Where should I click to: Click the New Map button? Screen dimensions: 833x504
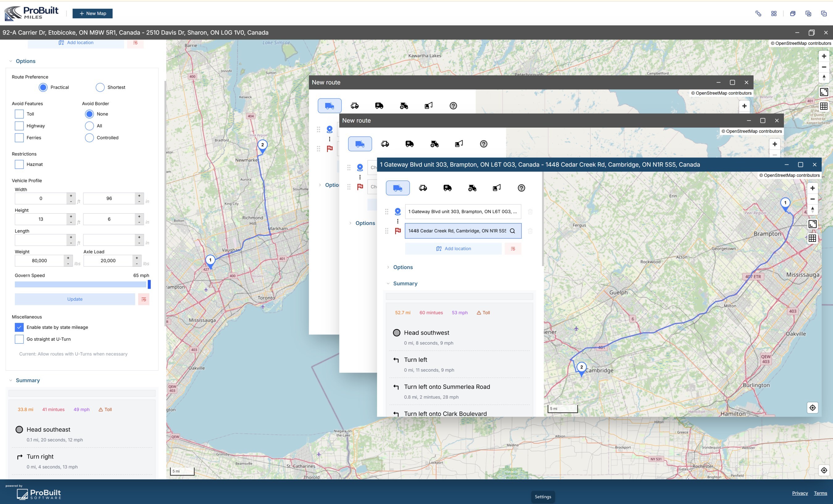[x=92, y=14]
